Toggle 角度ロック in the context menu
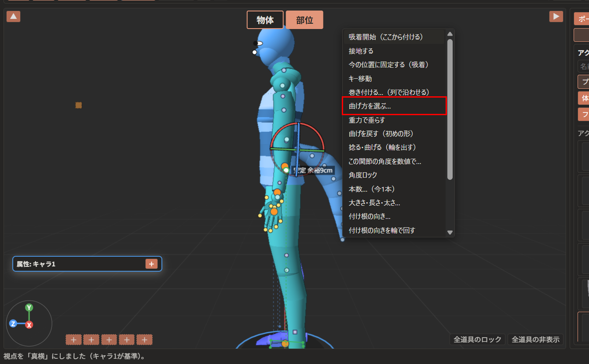The height and width of the screenshot is (364, 589). pos(394,175)
